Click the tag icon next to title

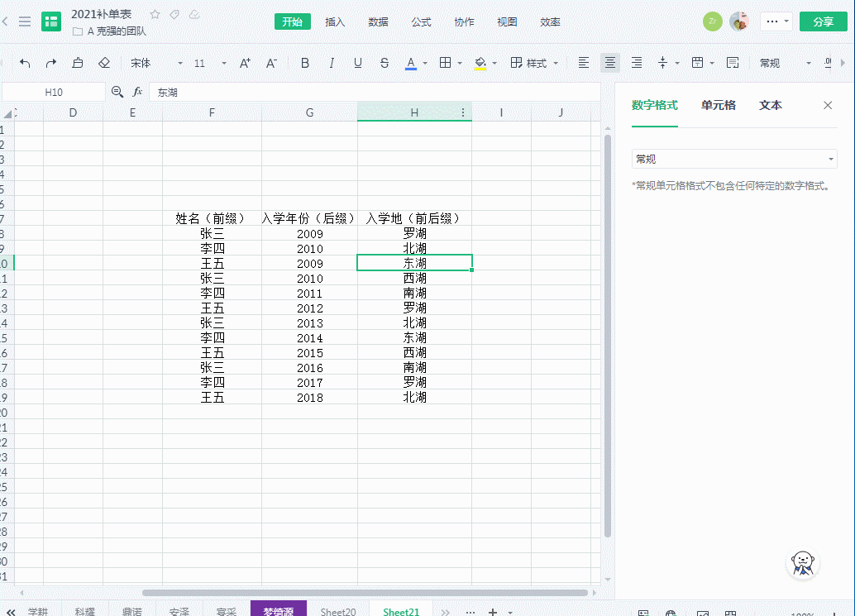click(174, 14)
